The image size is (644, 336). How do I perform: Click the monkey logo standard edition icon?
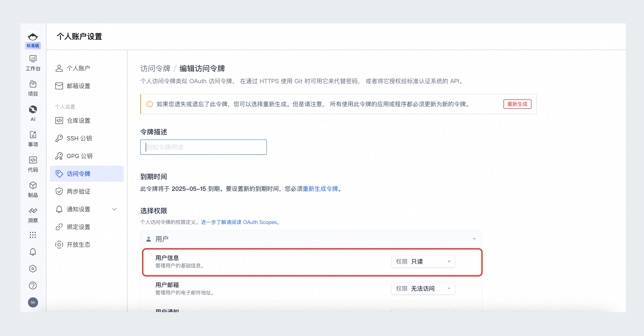pos(33,39)
